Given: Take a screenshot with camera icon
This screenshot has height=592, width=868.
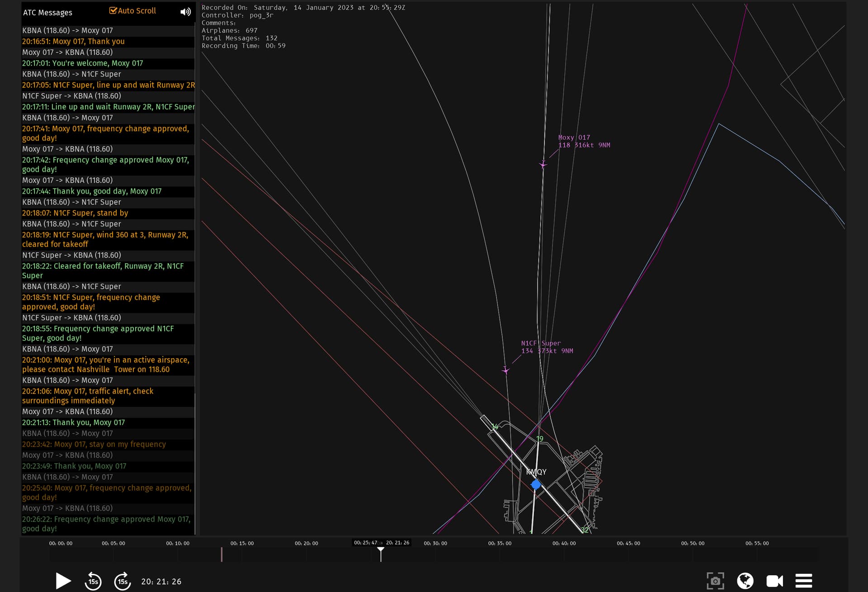Looking at the screenshot, I should 715,581.
